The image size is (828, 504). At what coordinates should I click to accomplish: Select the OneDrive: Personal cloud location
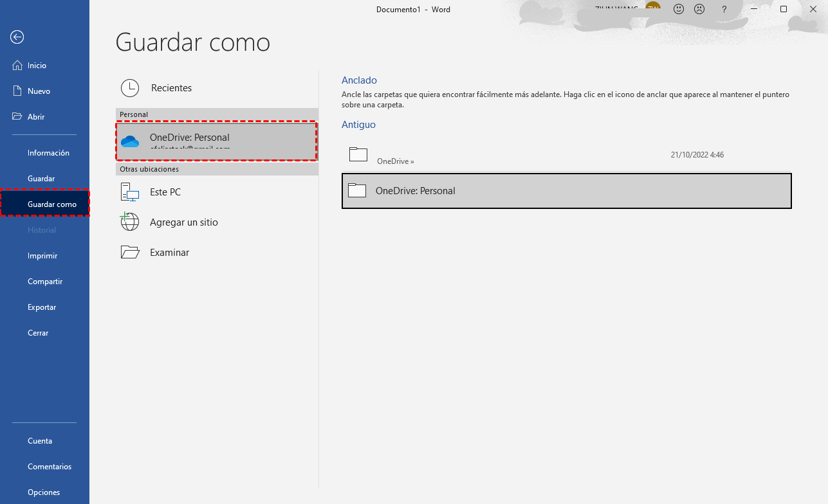point(217,141)
